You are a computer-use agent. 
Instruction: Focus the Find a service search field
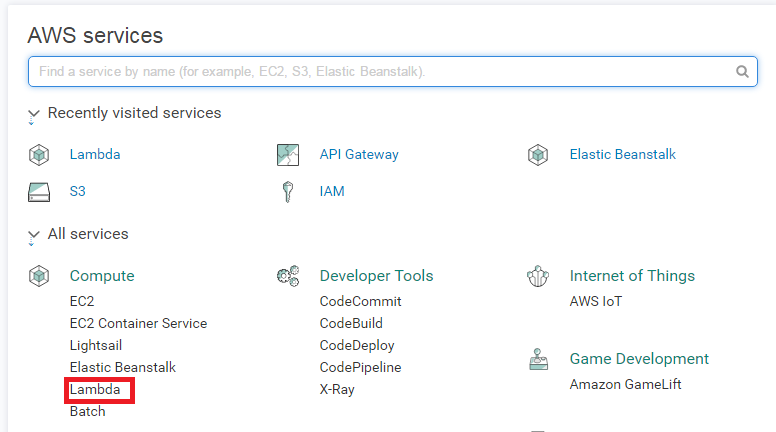coord(393,72)
